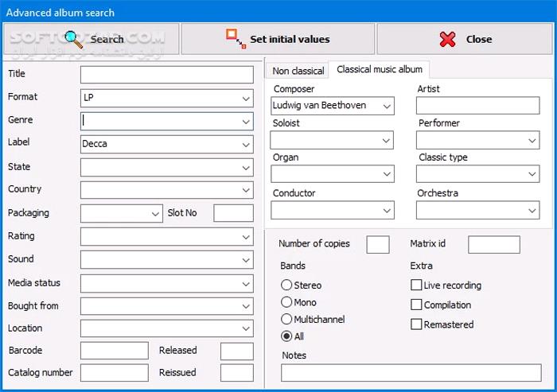Enable the Live recording checkbox
The image size is (557, 392).
416,285
